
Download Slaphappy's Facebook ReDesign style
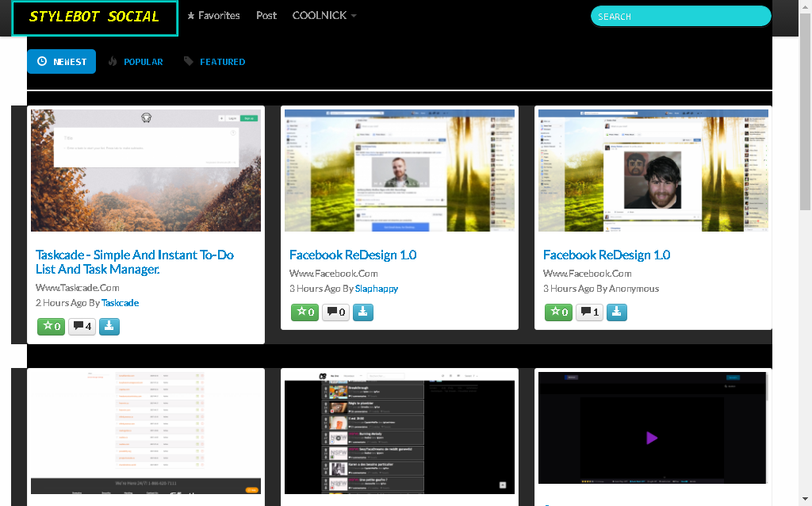coord(363,312)
